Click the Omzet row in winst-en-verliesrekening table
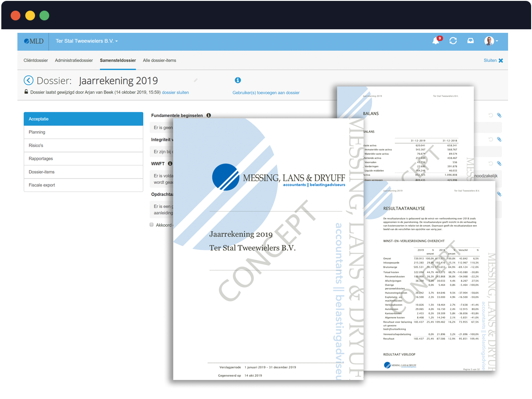The image size is (532, 399). [431, 258]
